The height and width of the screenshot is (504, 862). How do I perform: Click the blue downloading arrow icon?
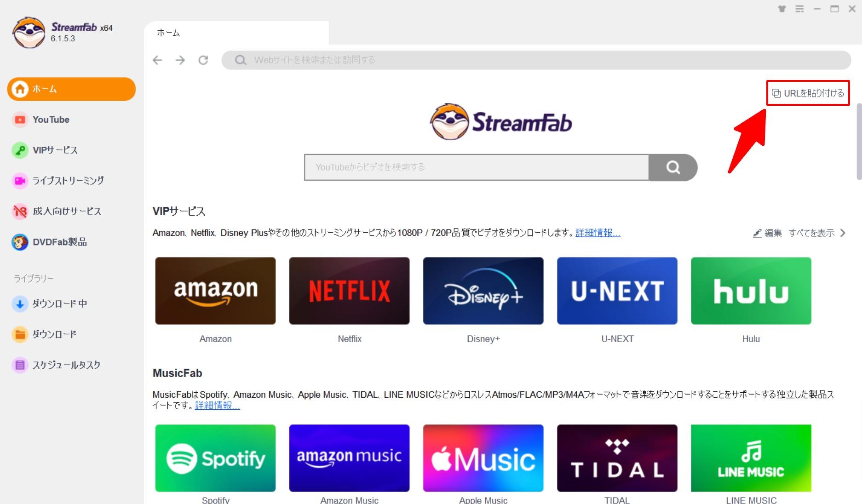[x=20, y=304]
